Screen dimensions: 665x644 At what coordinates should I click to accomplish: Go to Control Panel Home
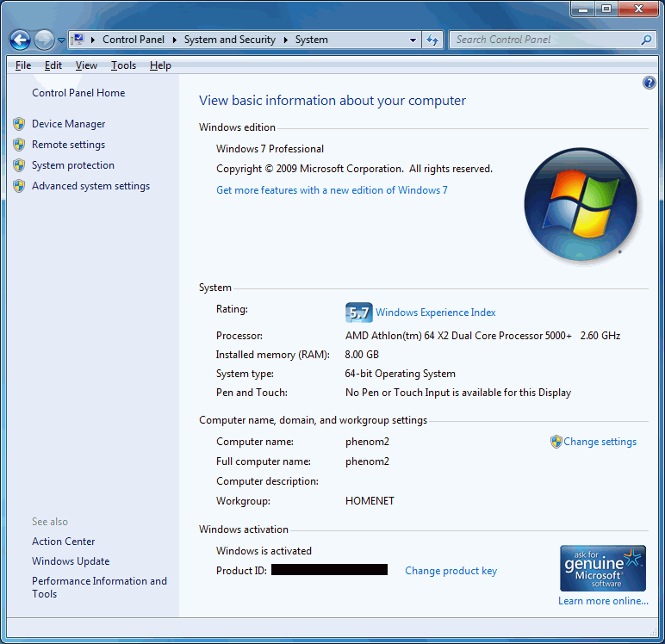coord(78,93)
